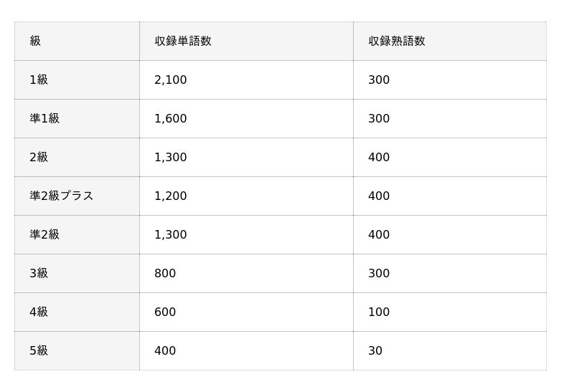The image size is (574, 392).
Task: Click the 400 word count for 5級
Action: pyautogui.click(x=165, y=351)
